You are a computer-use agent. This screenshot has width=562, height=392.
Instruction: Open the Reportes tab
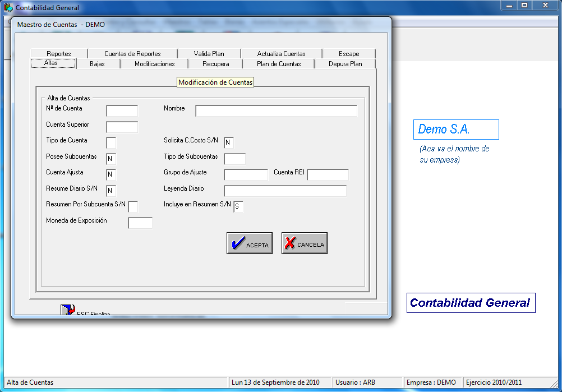point(59,54)
